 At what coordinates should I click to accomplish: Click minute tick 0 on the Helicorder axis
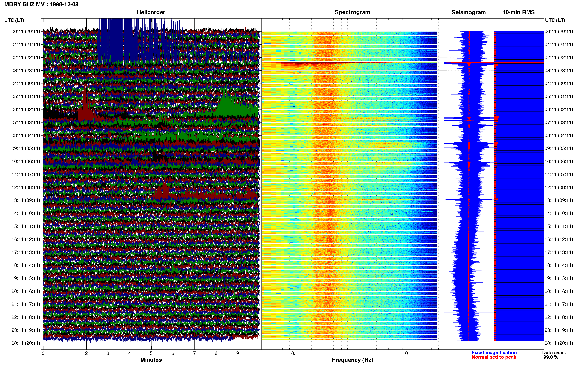tap(43, 353)
